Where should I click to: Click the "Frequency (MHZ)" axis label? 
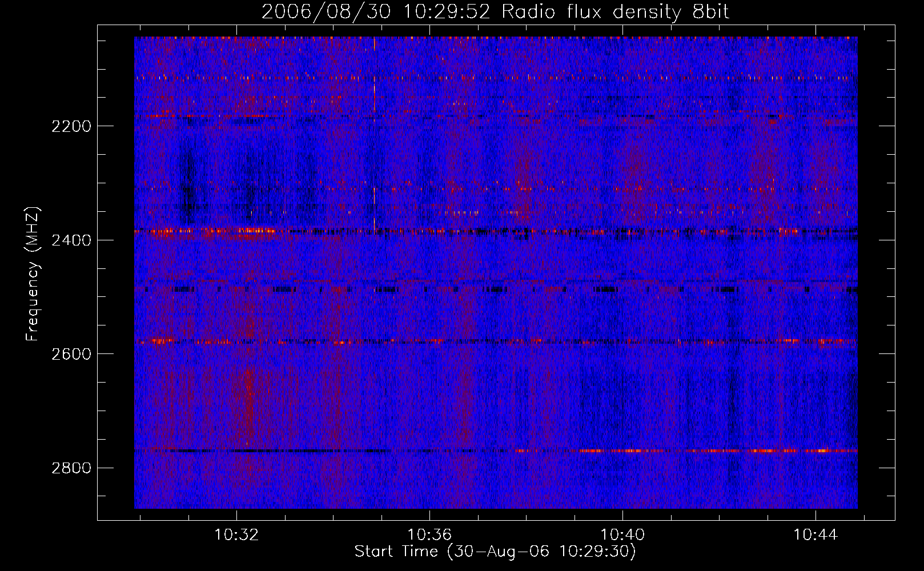(x=33, y=274)
